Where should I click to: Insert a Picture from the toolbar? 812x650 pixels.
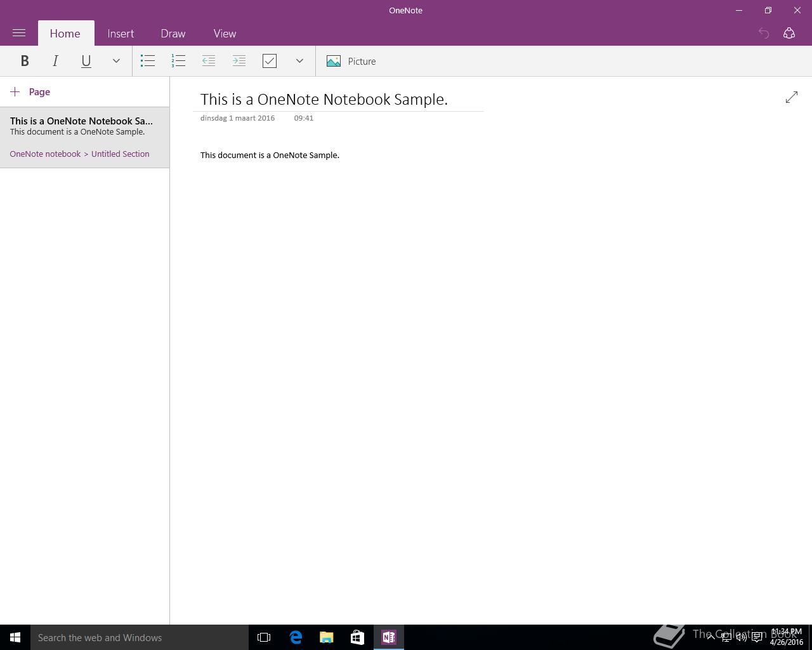pyautogui.click(x=351, y=61)
